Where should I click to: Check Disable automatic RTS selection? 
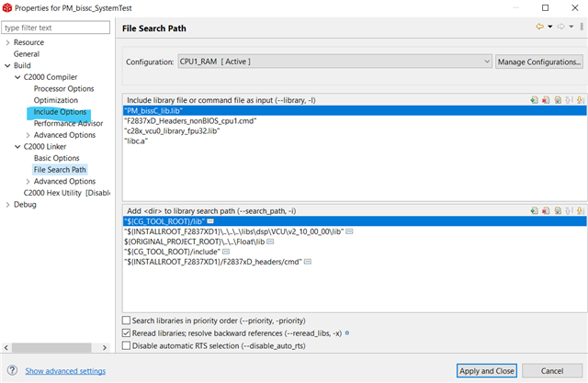coord(127,345)
